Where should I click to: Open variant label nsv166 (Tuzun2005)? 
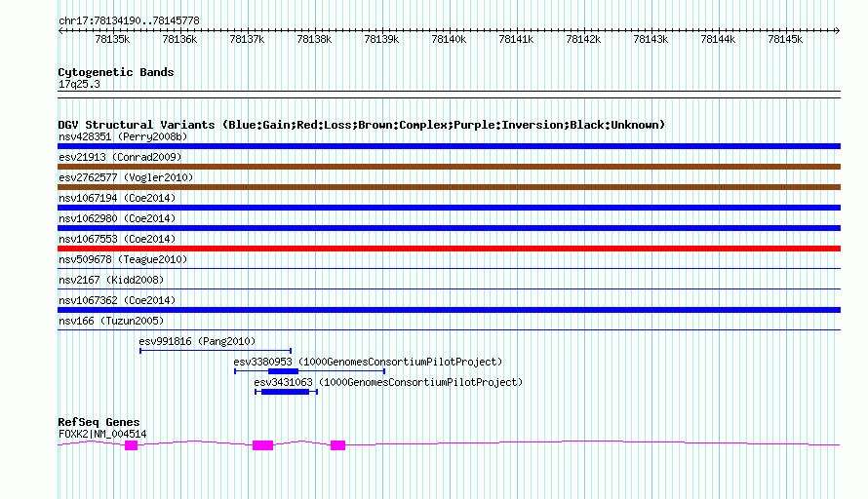click(111, 321)
